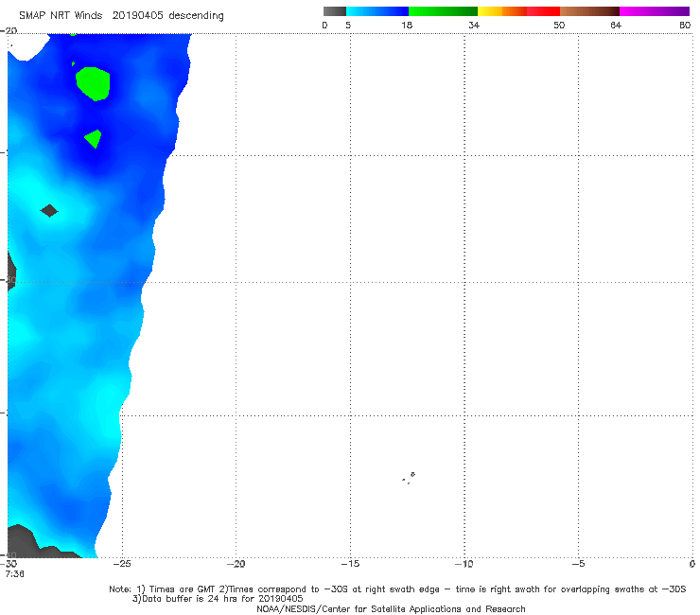The width and height of the screenshot is (700, 615).
Task: Click the color bar label '50'
Action: pos(559,26)
